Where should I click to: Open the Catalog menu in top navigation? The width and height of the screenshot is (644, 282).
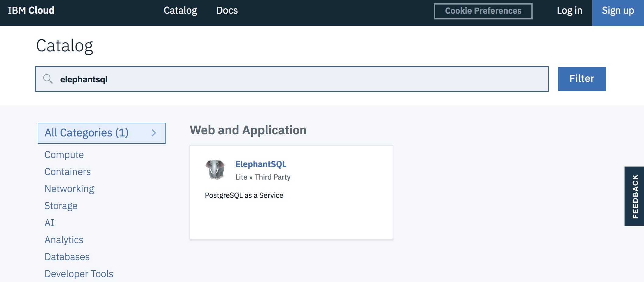[x=180, y=11]
